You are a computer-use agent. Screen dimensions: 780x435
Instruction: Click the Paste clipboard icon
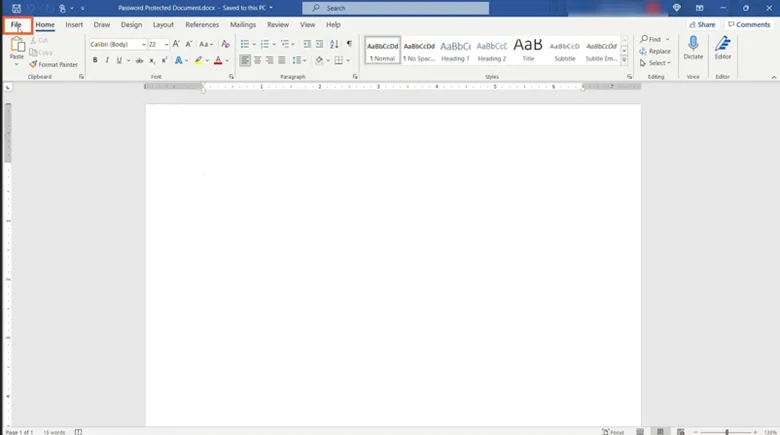click(17, 45)
